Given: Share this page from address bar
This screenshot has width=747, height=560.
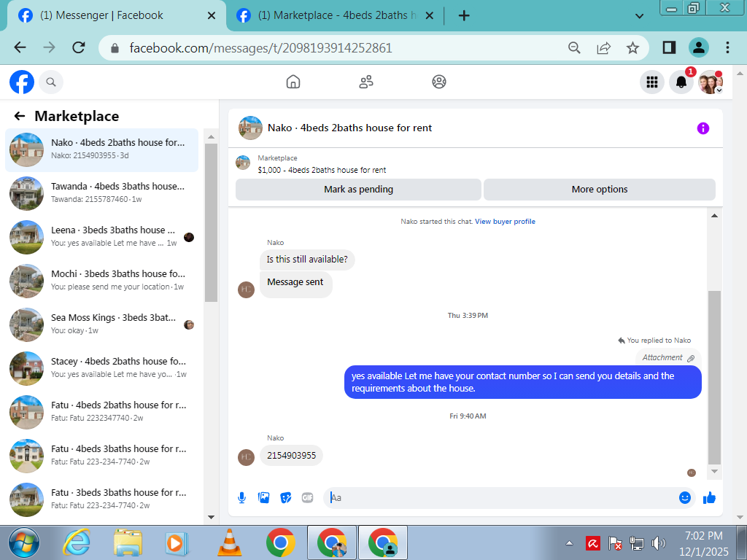Looking at the screenshot, I should click(603, 47).
